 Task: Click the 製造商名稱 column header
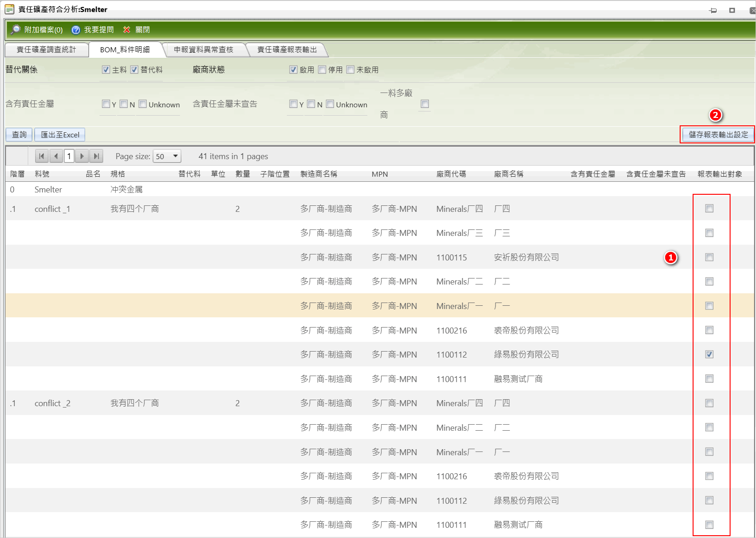click(x=319, y=174)
